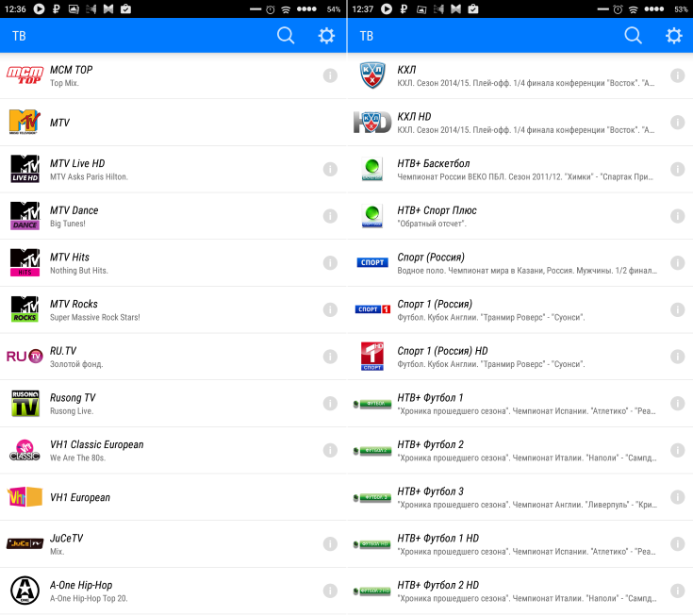Tap the alarm clock icon in left status bar
Screen dimensions: 693x616
click(271, 9)
